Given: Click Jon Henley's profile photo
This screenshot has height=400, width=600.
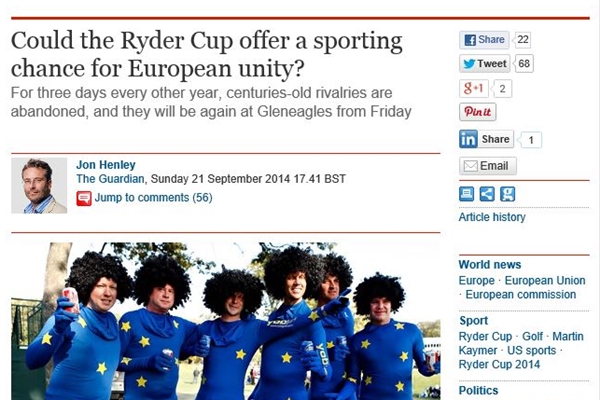Looking at the screenshot, I should 39,186.
